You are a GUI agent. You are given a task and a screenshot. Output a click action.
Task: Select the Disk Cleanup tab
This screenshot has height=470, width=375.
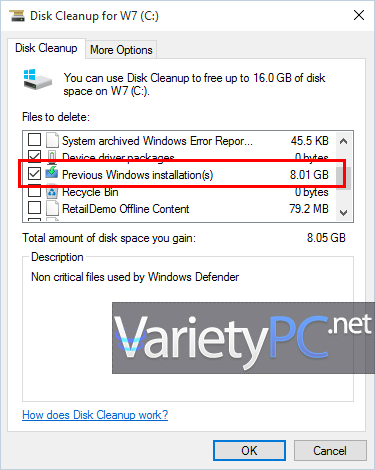point(46,48)
